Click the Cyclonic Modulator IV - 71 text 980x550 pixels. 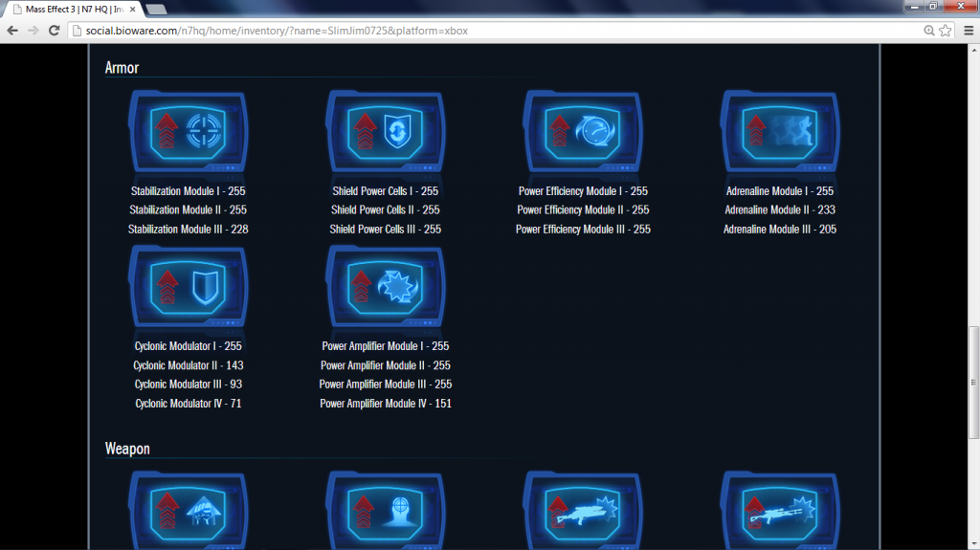(x=188, y=404)
